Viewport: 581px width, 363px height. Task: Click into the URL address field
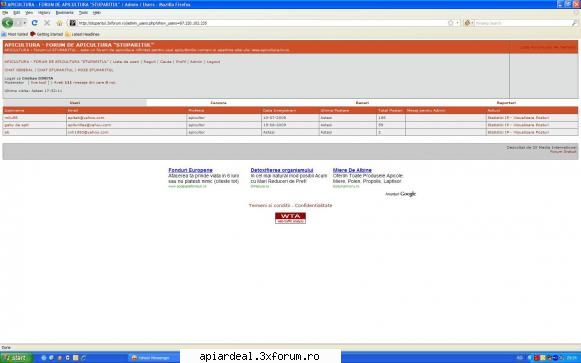click(259, 23)
